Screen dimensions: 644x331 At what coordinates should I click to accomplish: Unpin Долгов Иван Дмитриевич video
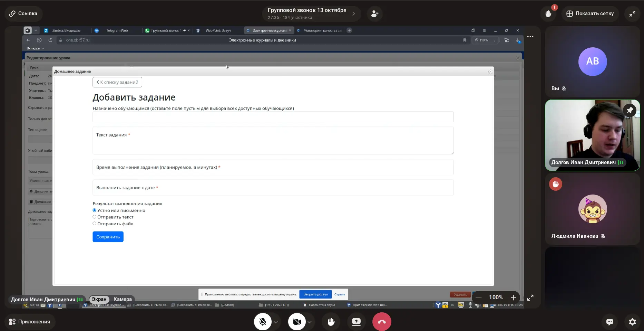pyautogui.click(x=630, y=110)
